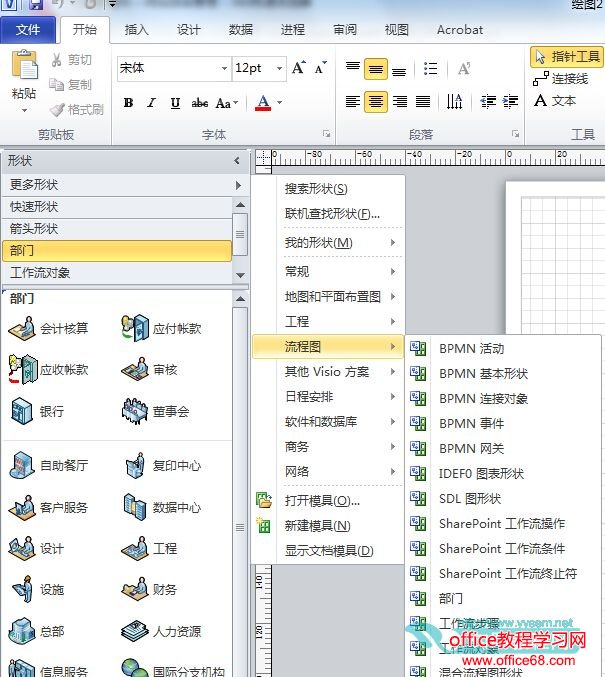Select the 数据中心 data center shape
This screenshot has width=605, height=677.
[162, 507]
